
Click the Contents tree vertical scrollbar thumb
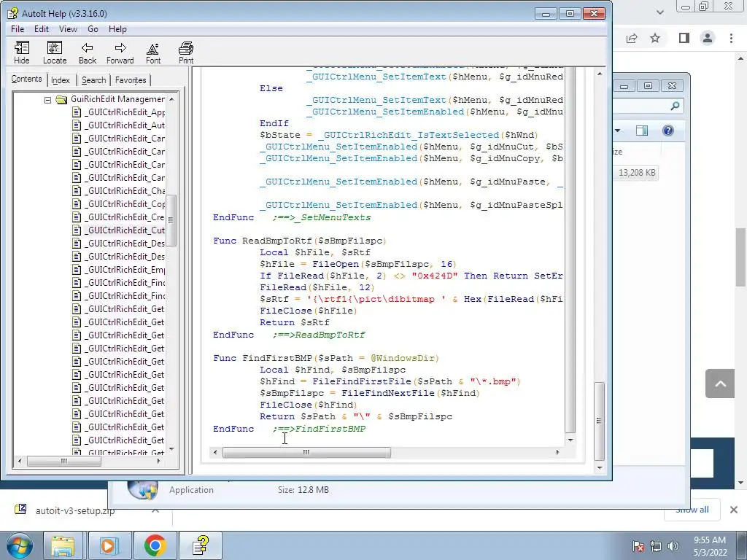click(171, 220)
